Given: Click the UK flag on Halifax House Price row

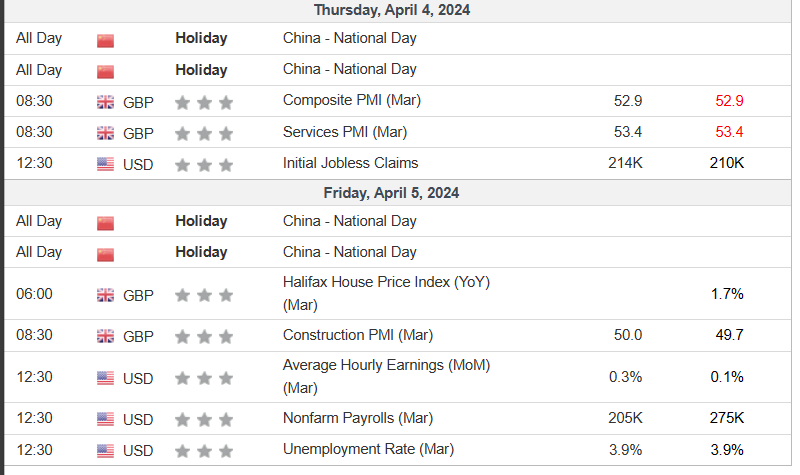Looking at the screenshot, I should point(105,295).
